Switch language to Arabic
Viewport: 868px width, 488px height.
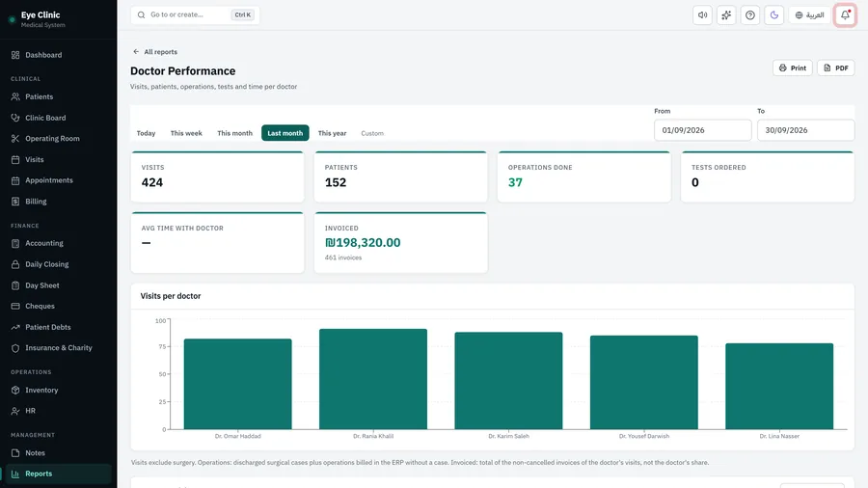point(809,14)
